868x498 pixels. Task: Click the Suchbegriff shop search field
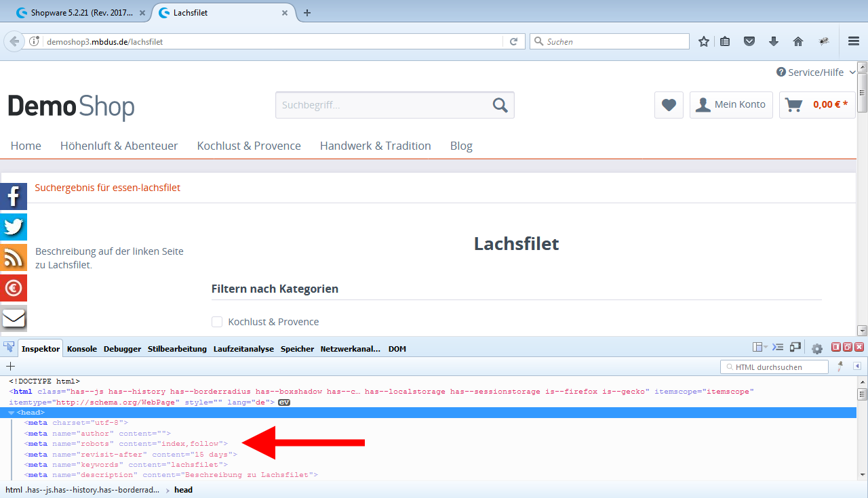383,105
